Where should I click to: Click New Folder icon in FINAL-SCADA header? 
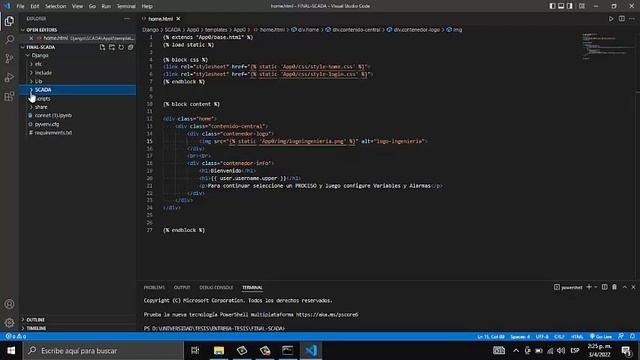pos(111,47)
